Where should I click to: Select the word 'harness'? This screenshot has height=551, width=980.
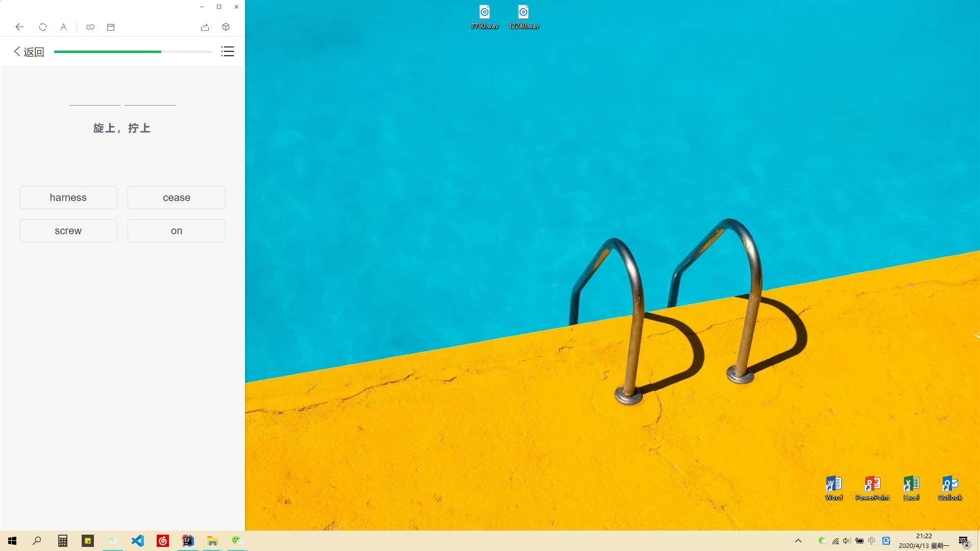(68, 197)
